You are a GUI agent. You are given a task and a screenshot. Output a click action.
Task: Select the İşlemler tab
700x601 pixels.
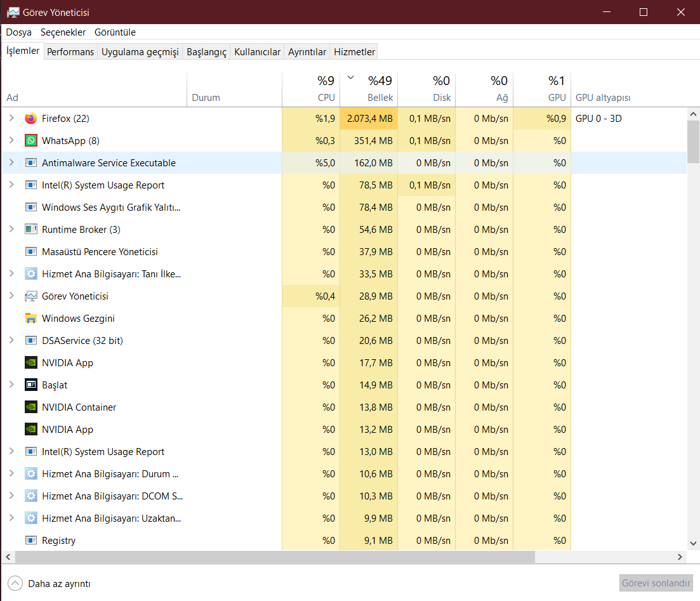point(23,51)
